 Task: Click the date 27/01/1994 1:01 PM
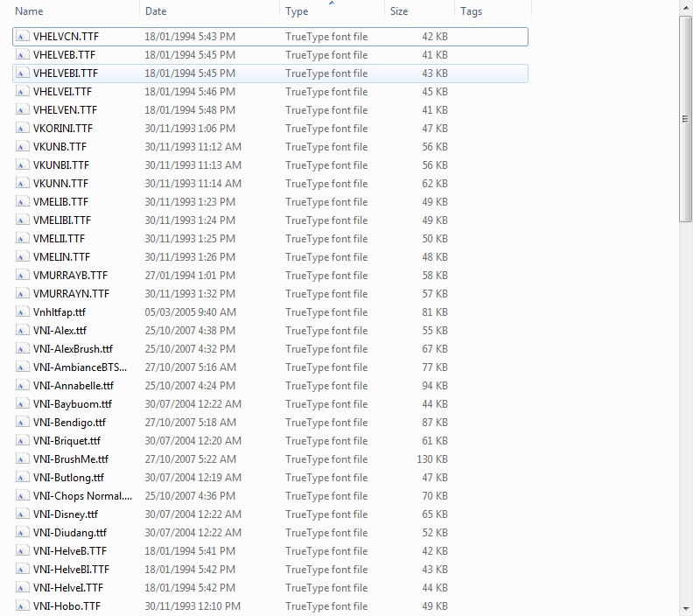pos(190,276)
